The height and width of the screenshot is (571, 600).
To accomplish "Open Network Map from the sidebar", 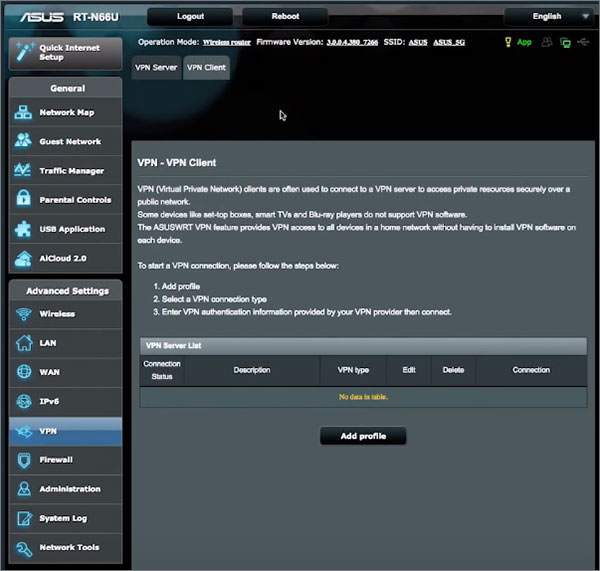I will [x=66, y=113].
